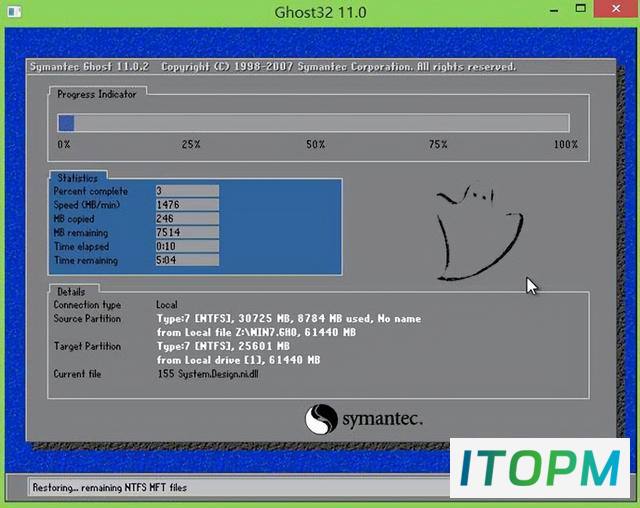Click the 'Percent complete' label
The image size is (640, 508).
(91, 191)
